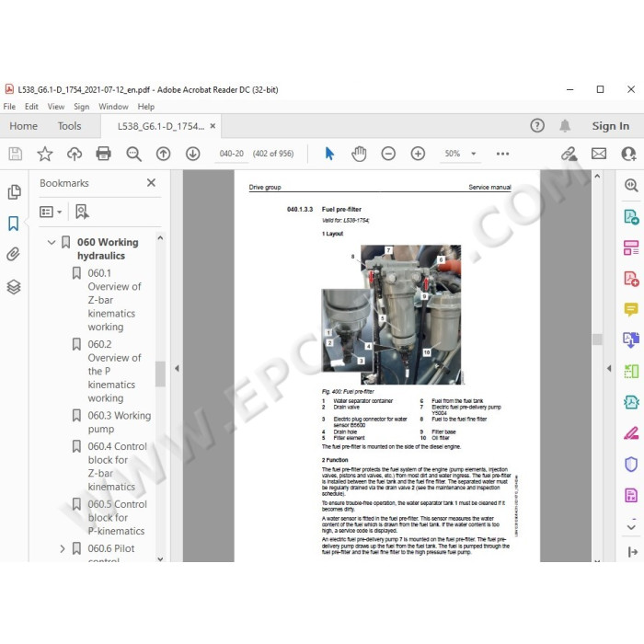
Task: Open Create PDF tool
Action: [x=631, y=279]
